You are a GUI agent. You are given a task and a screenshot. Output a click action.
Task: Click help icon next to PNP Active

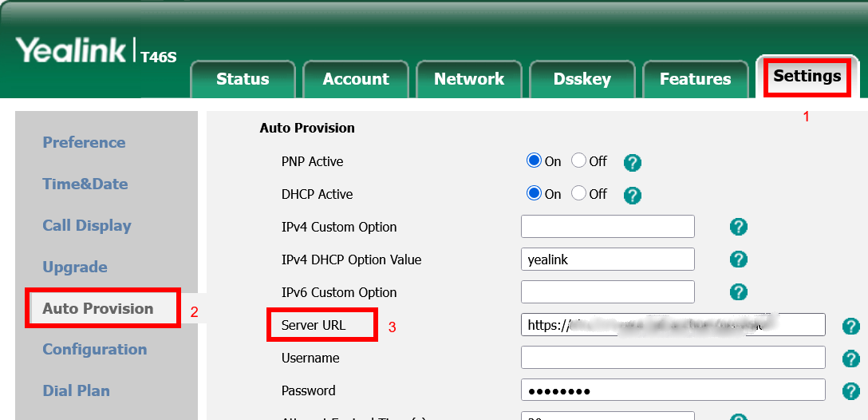point(632,163)
